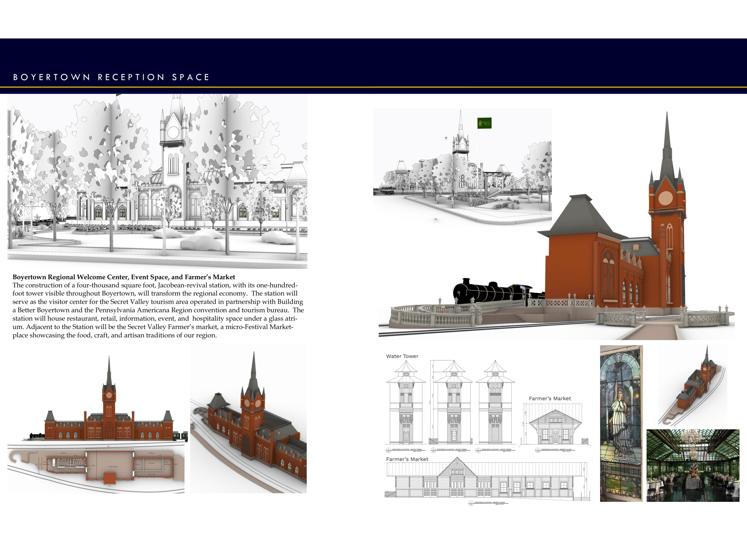Click the Water Tower label
Screen dimensions: 747x560
402,356
